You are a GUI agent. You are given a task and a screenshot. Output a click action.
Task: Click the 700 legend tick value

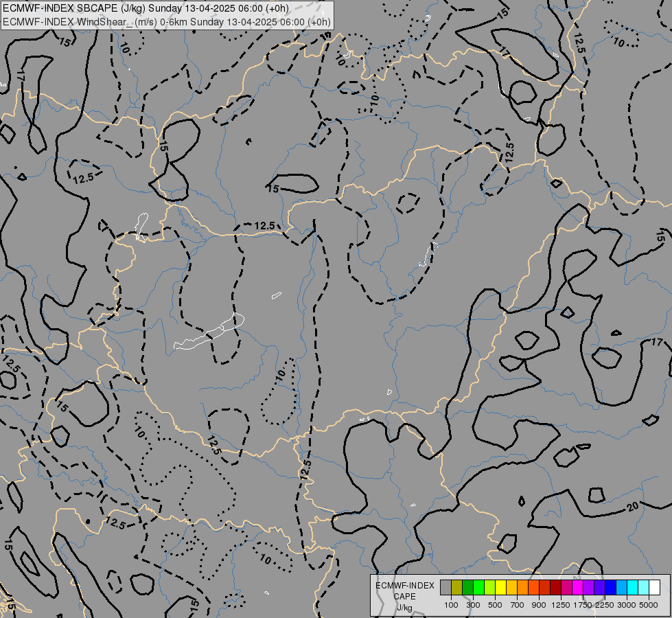[518, 605]
